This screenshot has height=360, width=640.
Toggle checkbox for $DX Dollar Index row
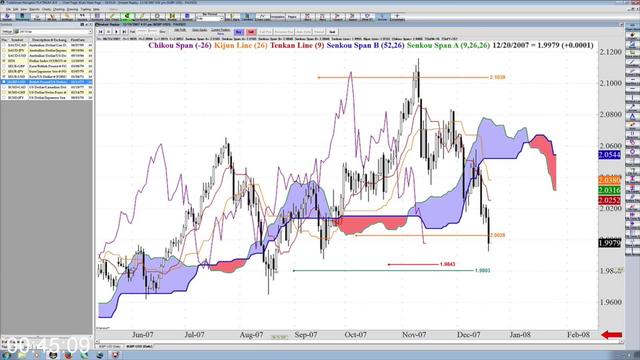pos(4,61)
